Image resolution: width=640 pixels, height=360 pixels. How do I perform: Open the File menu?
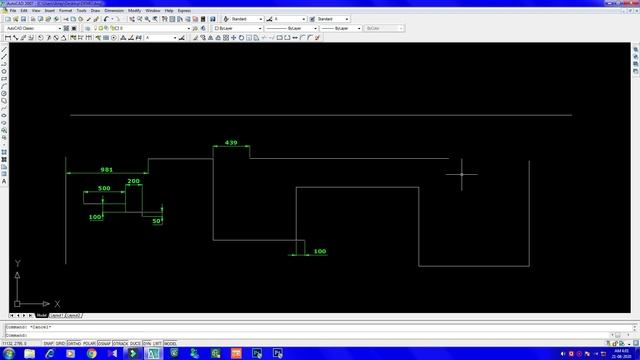pos(13,11)
